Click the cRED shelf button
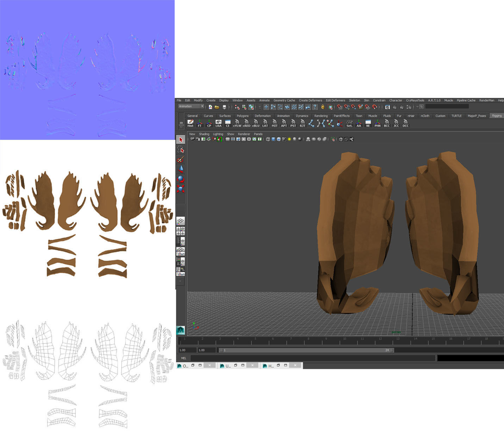This screenshot has height=448, width=504. pyautogui.click(x=247, y=123)
